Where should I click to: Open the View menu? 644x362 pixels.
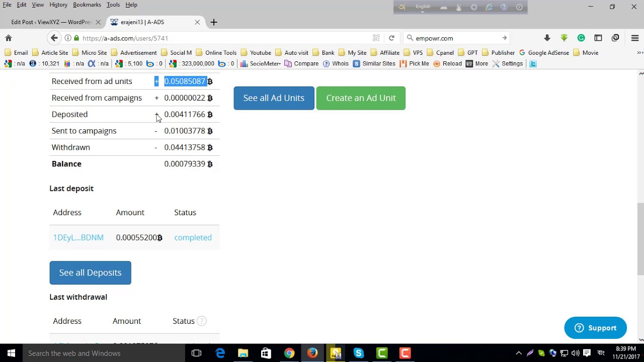click(38, 5)
